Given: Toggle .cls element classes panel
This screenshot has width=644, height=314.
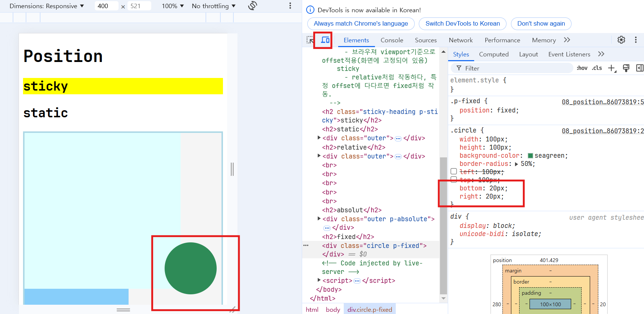Looking at the screenshot, I should (x=597, y=68).
